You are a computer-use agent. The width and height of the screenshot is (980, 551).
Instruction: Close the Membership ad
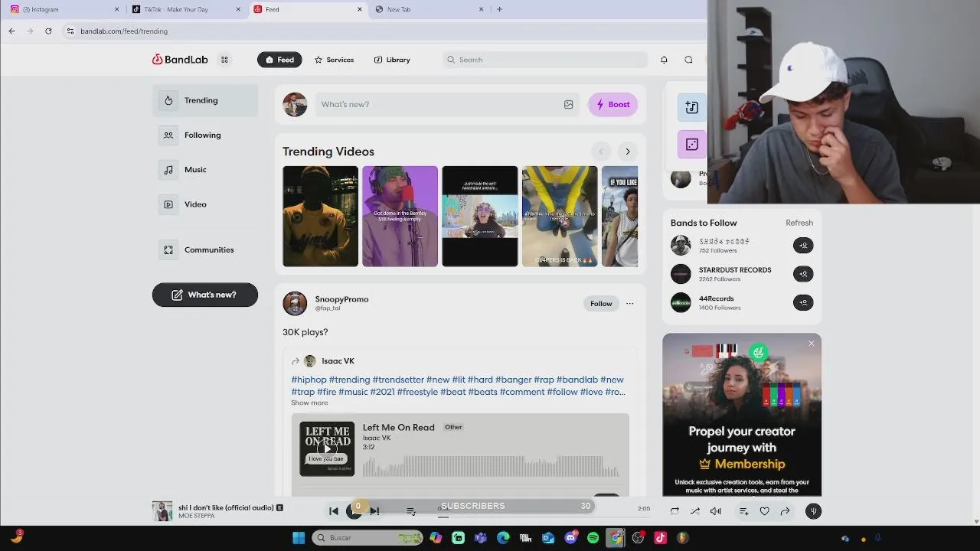[812, 344]
